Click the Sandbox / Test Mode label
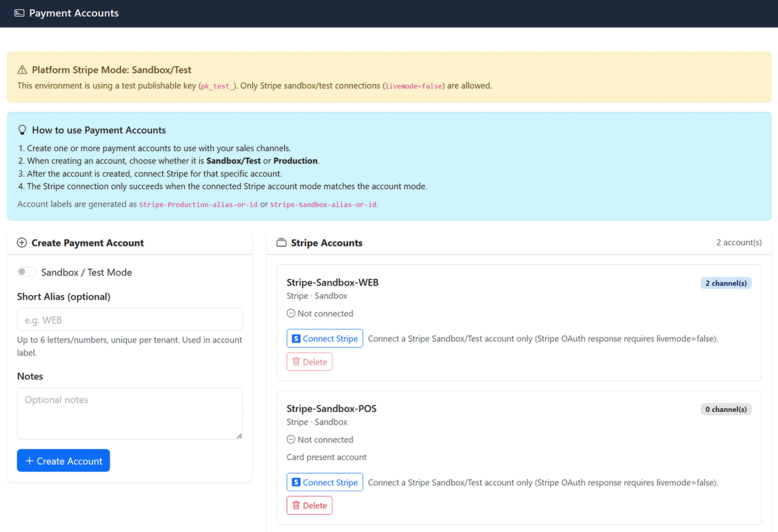Image resolution: width=778 pixels, height=532 pixels. pos(86,272)
